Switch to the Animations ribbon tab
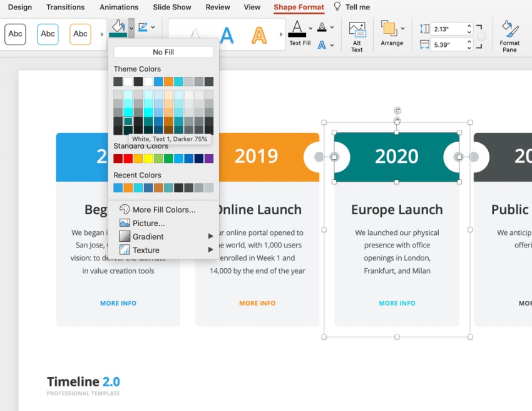Image resolution: width=532 pixels, height=411 pixels. [x=119, y=7]
